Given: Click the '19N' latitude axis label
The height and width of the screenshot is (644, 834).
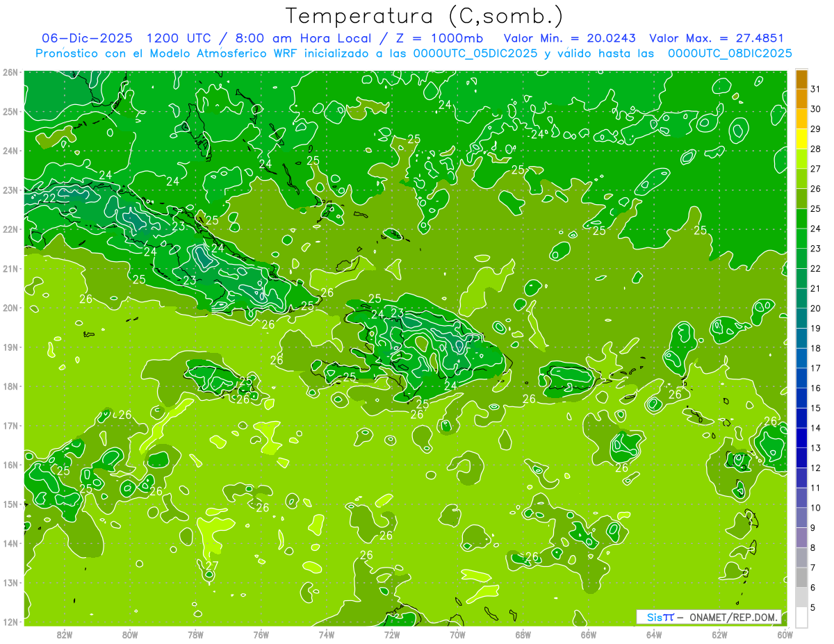Looking at the screenshot, I should pos(10,347).
